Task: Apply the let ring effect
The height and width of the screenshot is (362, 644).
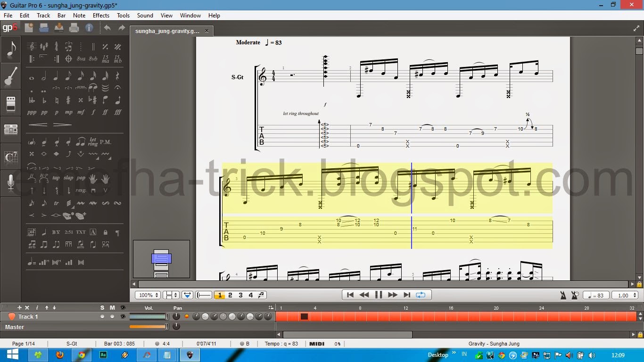Action: coord(93,141)
